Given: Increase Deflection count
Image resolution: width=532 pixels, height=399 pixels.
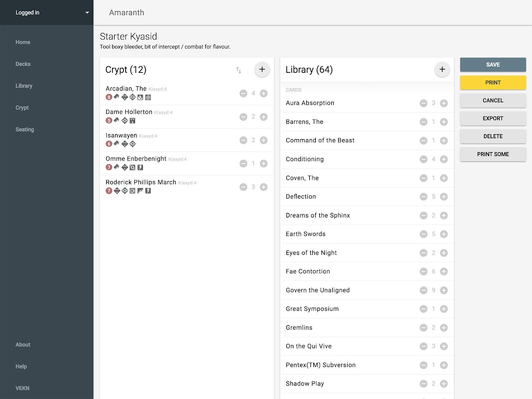Looking at the screenshot, I should (444, 197).
